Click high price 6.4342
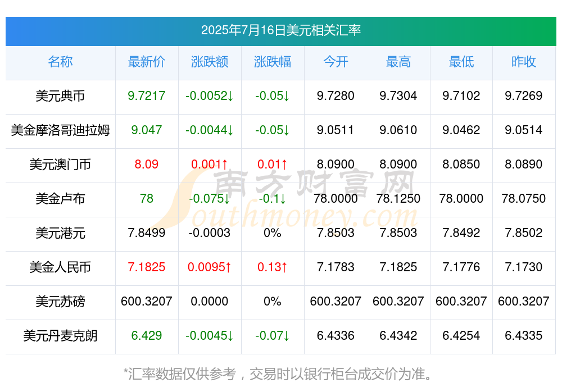This screenshot has height=392, width=562. (398, 335)
